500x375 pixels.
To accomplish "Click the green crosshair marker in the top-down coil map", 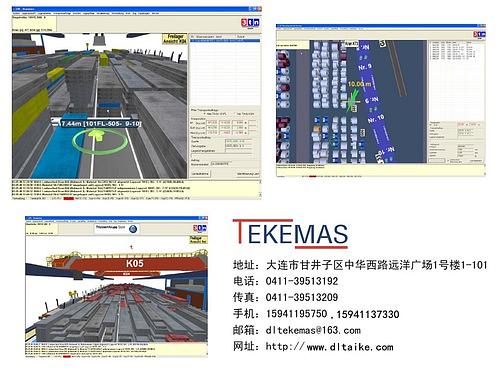I will click(352, 102).
